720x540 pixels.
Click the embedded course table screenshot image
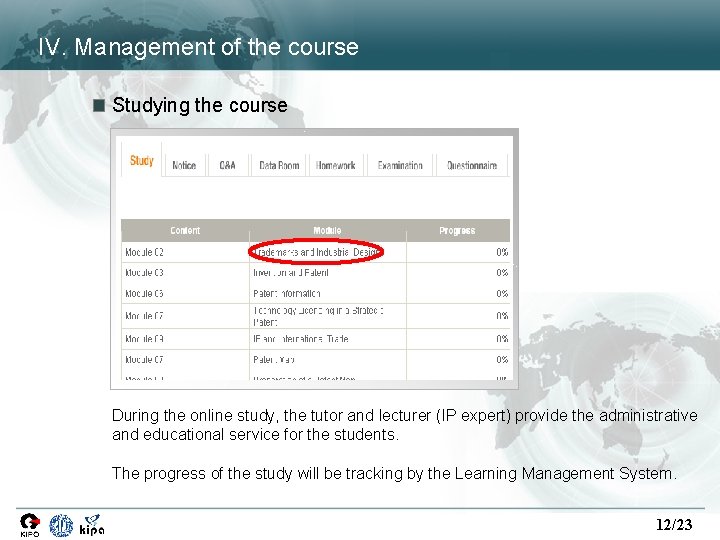pyautogui.click(x=315, y=259)
